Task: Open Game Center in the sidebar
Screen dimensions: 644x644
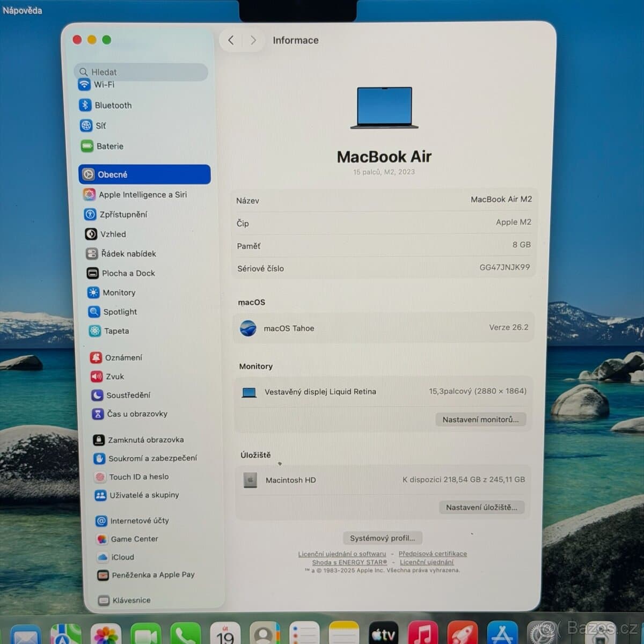Action: [x=127, y=539]
